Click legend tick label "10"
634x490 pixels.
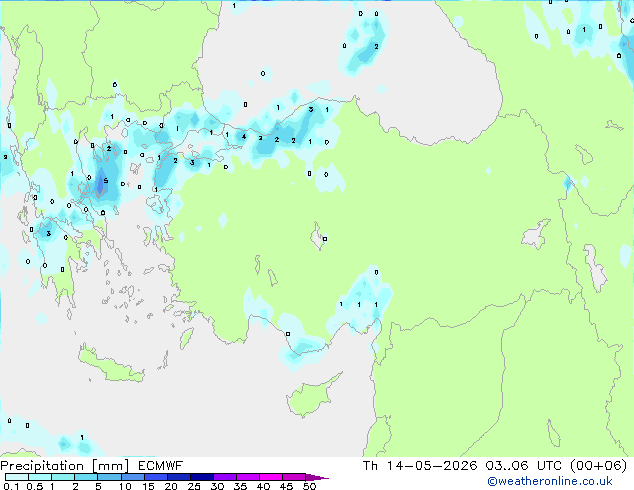(125, 486)
